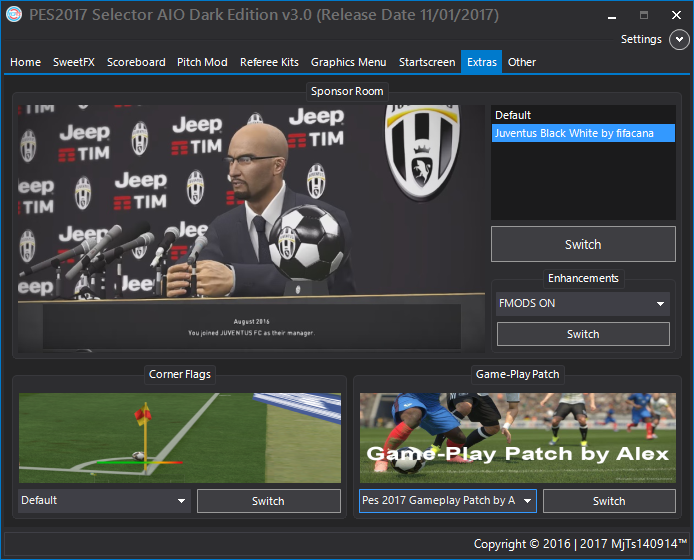Image resolution: width=694 pixels, height=560 pixels.
Task: Click Switch in the Game-Play Patch group
Action: (609, 501)
